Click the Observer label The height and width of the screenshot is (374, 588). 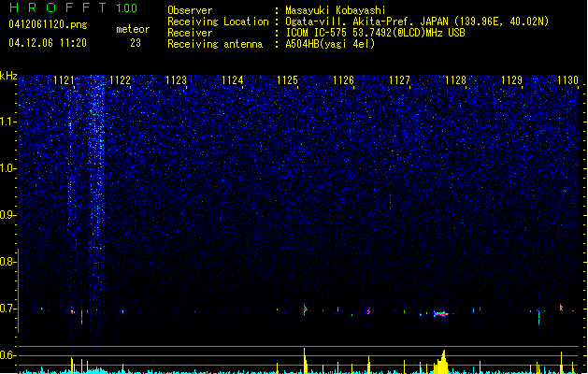click(x=190, y=10)
